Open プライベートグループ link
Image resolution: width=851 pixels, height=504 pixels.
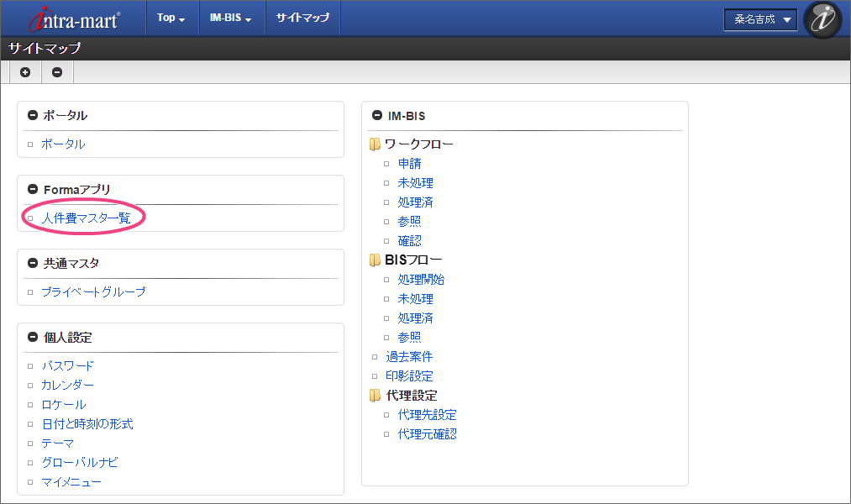coord(93,291)
